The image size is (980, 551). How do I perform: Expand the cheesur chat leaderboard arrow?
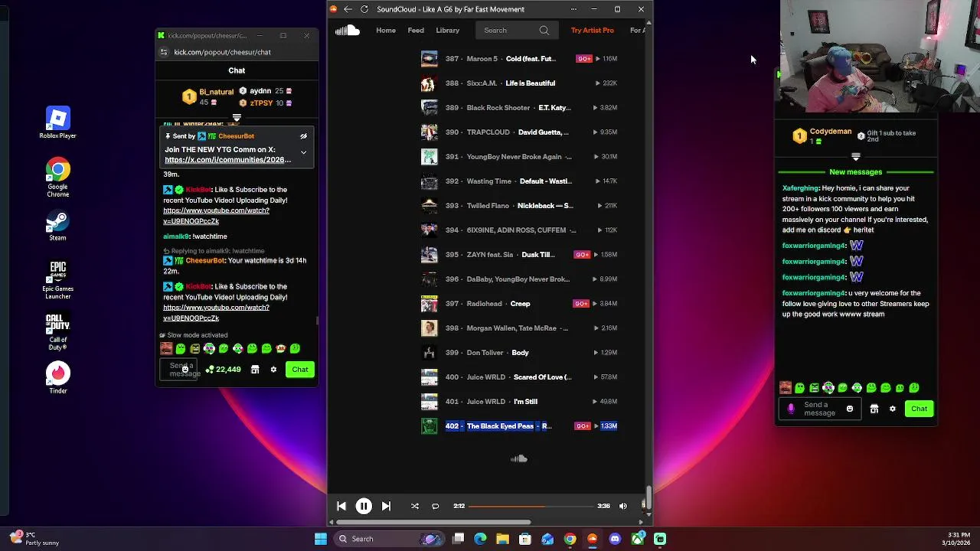(x=237, y=118)
